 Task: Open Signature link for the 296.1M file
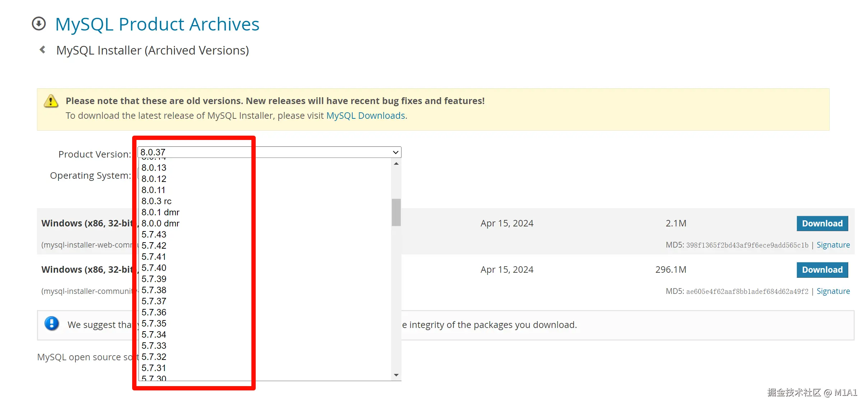pos(833,291)
